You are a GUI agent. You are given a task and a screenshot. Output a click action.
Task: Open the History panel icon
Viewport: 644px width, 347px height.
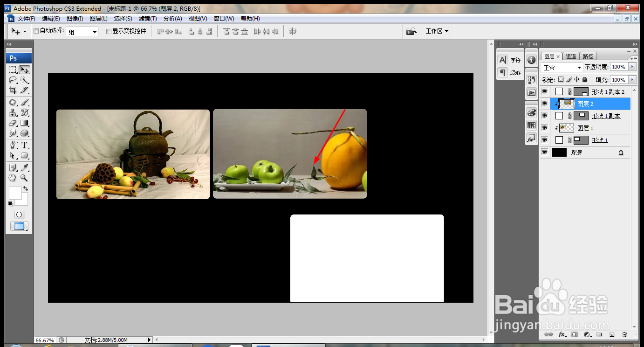531,80
